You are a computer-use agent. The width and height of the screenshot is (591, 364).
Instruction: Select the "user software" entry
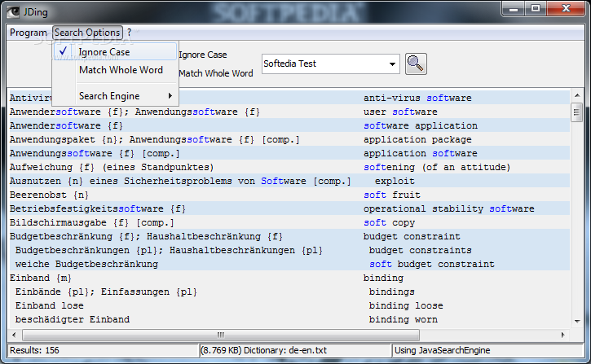pos(400,112)
